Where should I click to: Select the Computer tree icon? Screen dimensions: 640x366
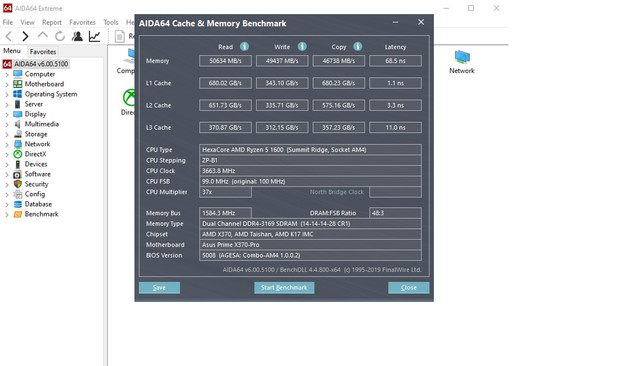click(x=18, y=74)
